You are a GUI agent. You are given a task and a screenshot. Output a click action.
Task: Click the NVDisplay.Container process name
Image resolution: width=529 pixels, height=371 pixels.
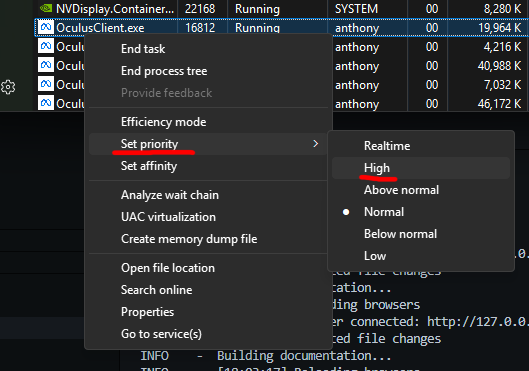click(x=115, y=9)
